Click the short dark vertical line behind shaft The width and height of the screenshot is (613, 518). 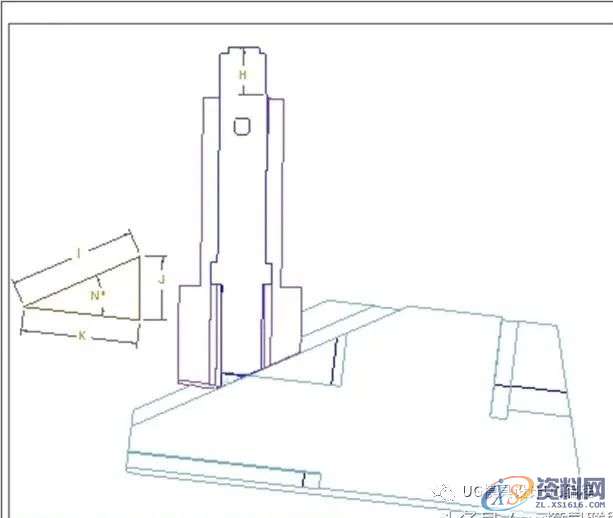point(338,360)
